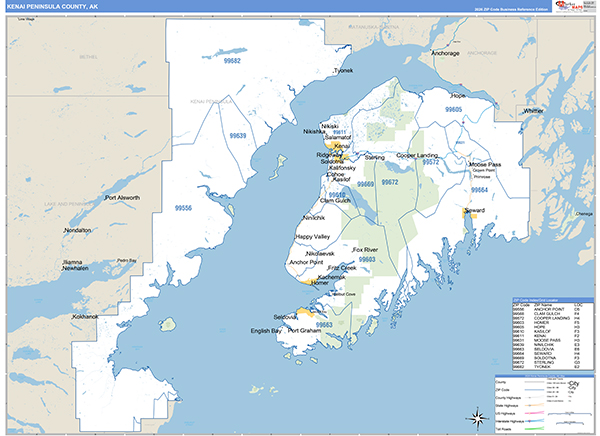Click the Cooper Landing label on map
600x436 pixels.
417,155
